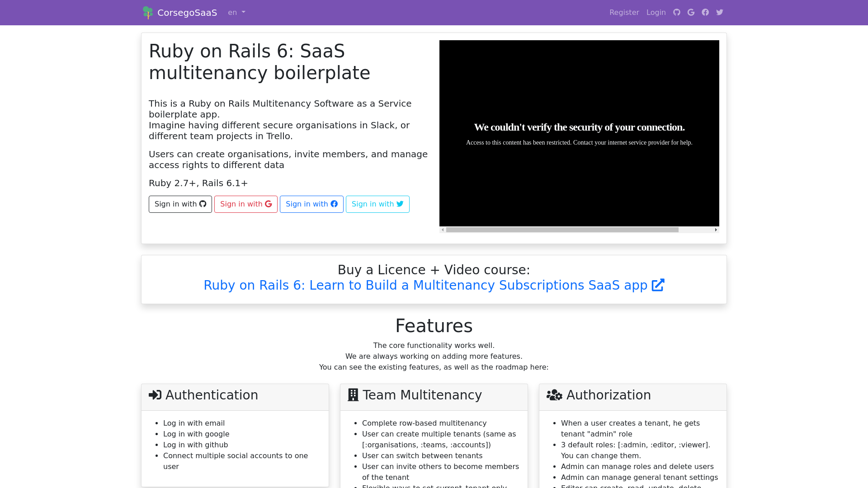Open the Register page
The width and height of the screenshot is (868, 488).
[624, 13]
